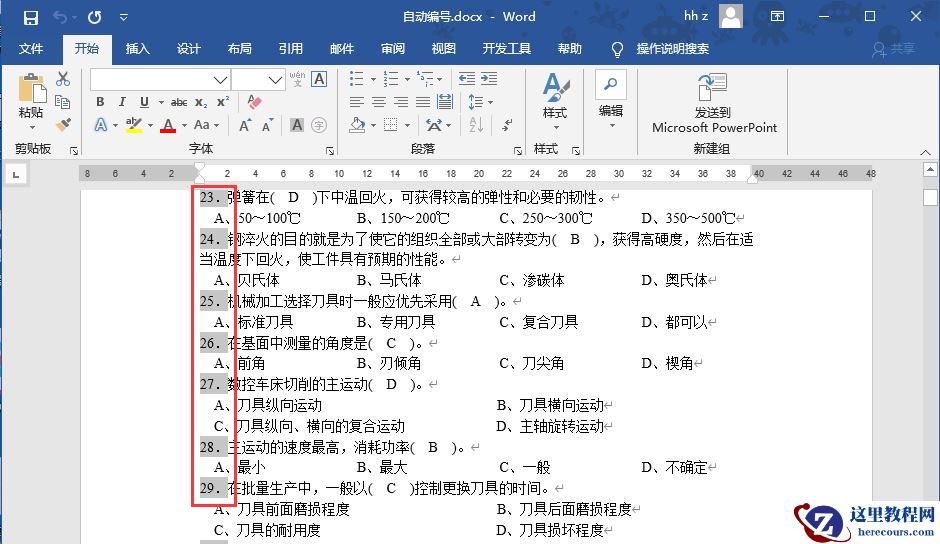Center align the text
940x544 pixels.
(x=379, y=102)
